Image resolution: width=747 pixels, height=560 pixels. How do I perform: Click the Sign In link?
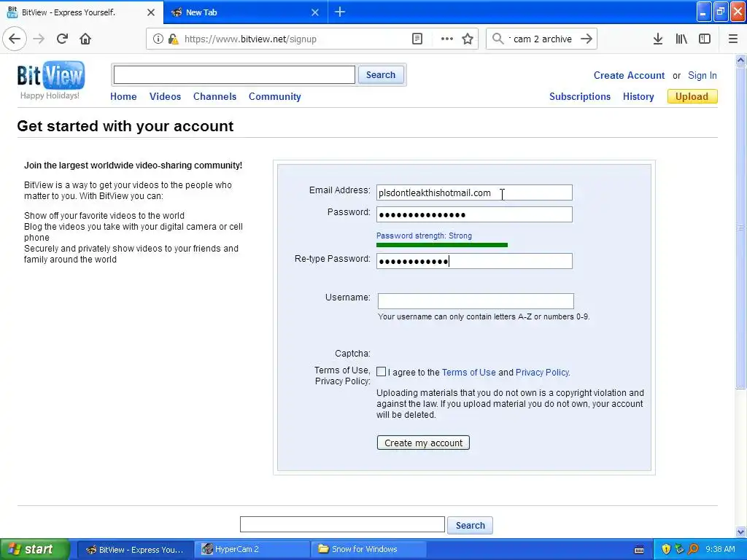click(703, 75)
